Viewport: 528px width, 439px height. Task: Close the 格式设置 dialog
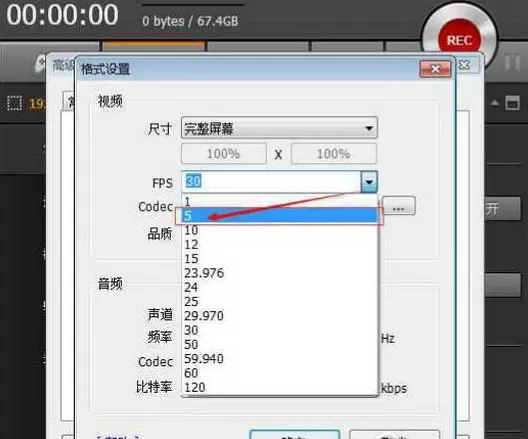coord(435,69)
